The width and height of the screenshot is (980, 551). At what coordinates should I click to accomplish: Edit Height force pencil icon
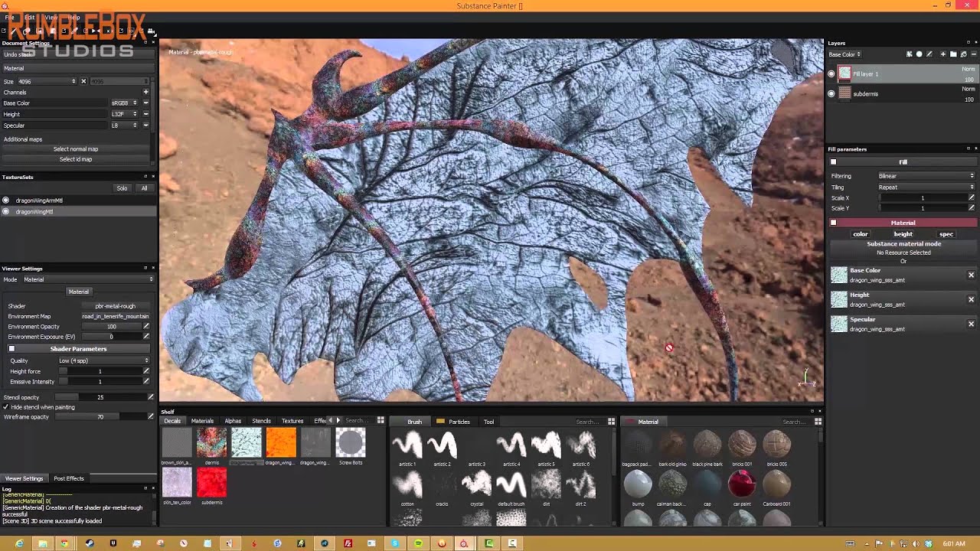(146, 371)
